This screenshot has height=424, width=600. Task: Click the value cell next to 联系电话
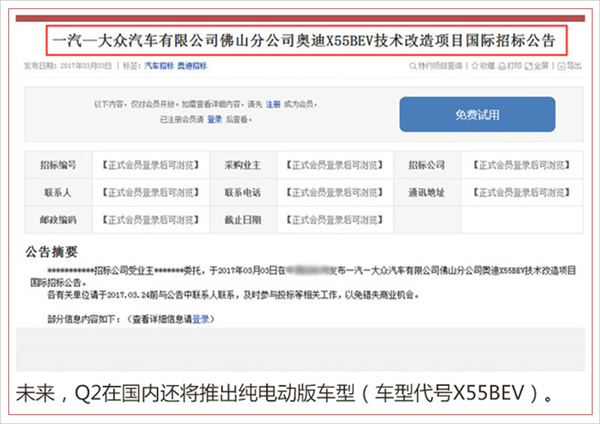pos(335,192)
